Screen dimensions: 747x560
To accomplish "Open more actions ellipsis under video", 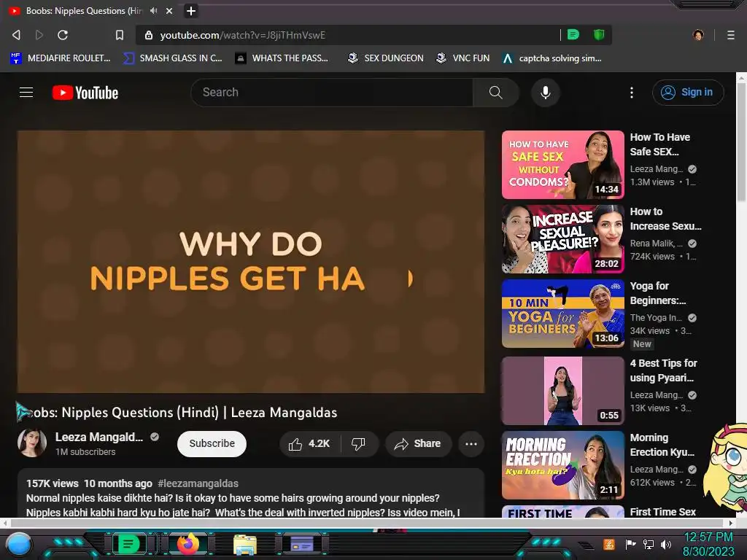I will (471, 444).
